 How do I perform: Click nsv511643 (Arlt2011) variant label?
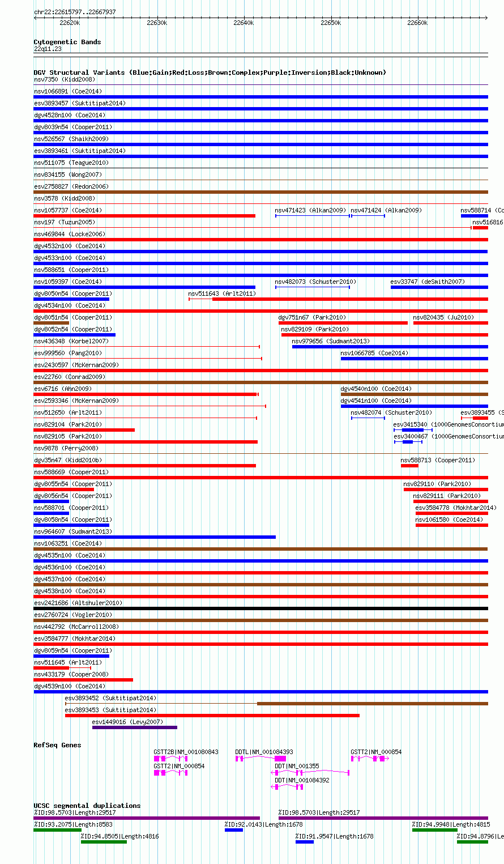click(x=222, y=293)
